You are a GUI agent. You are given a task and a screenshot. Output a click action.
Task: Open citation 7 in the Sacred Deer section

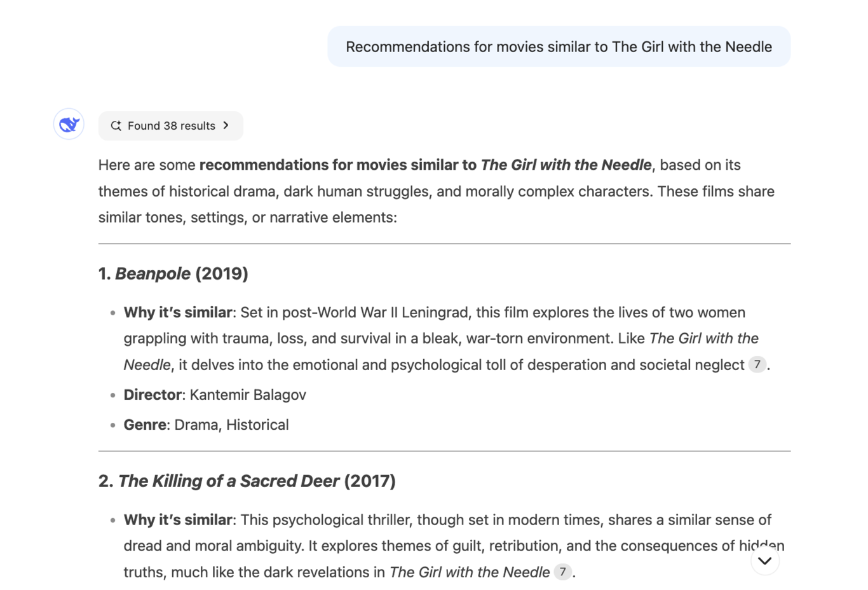pos(562,572)
